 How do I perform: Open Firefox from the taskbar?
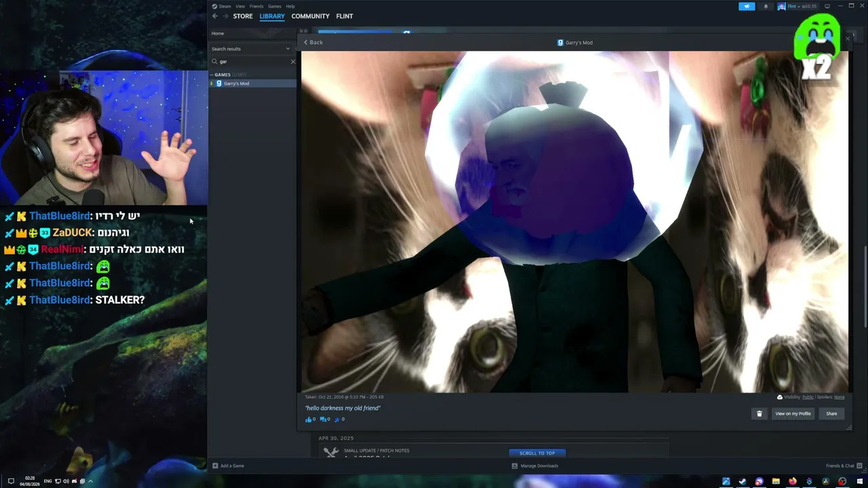click(x=792, y=482)
